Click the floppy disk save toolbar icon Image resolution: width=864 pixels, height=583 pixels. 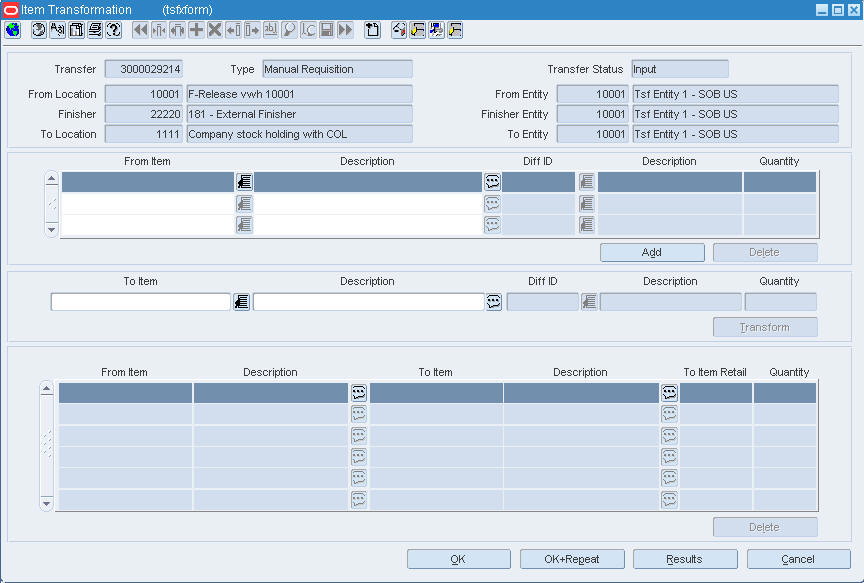326,30
